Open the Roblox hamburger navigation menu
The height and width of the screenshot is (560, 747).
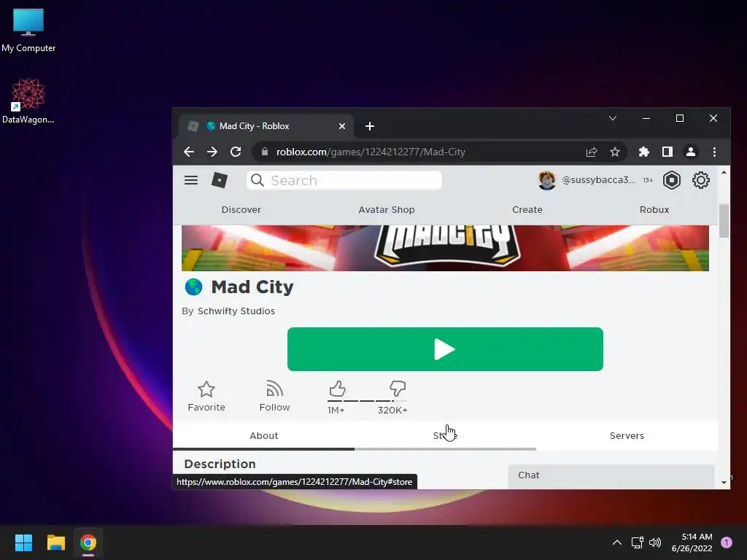(x=191, y=180)
